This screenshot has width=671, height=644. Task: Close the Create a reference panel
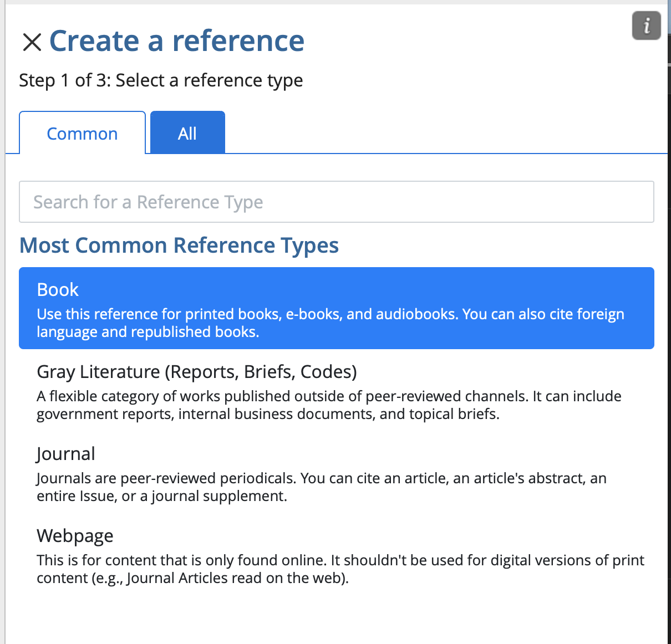(x=32, y=42)
